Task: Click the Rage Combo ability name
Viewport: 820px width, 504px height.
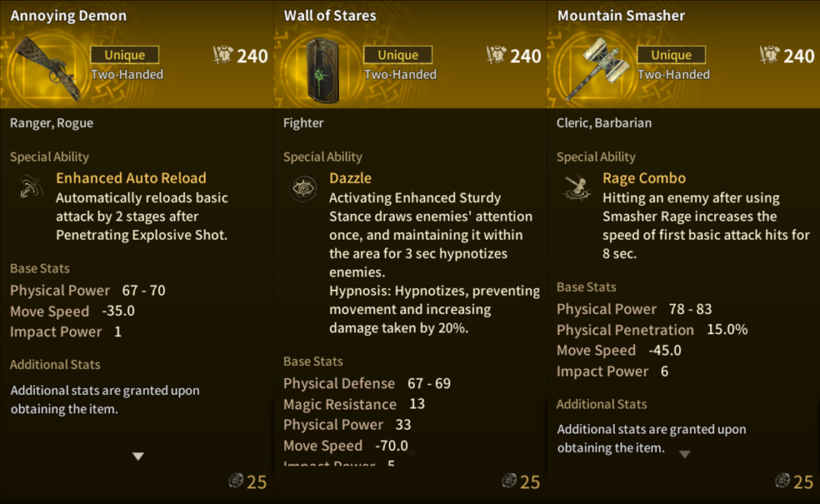Action: pyautogui.click(x=644, y=178)
